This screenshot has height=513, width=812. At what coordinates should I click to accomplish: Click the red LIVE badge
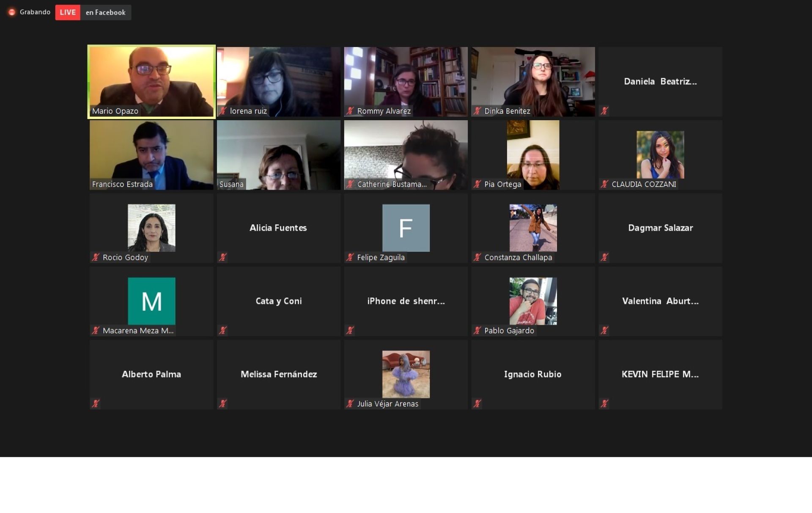pos(68,12)
